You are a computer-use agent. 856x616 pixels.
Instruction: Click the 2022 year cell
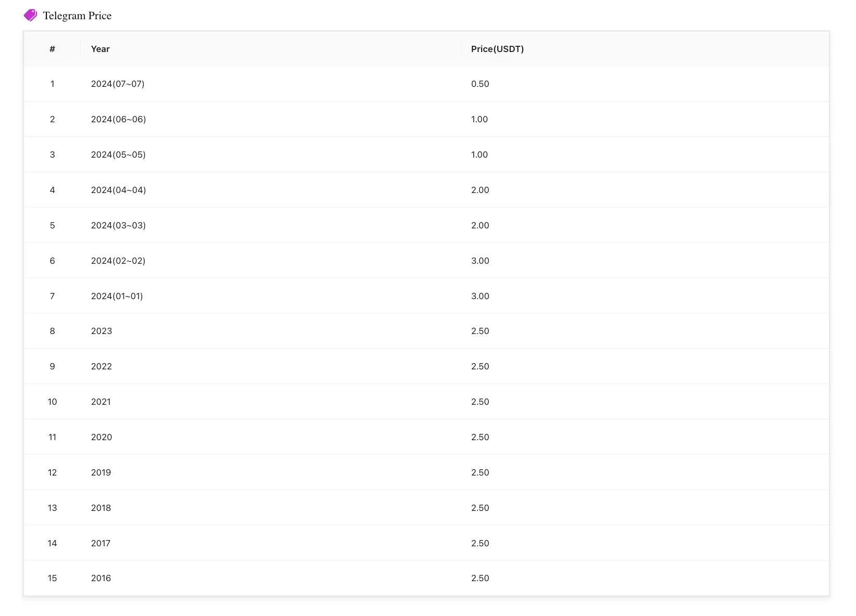102,366
